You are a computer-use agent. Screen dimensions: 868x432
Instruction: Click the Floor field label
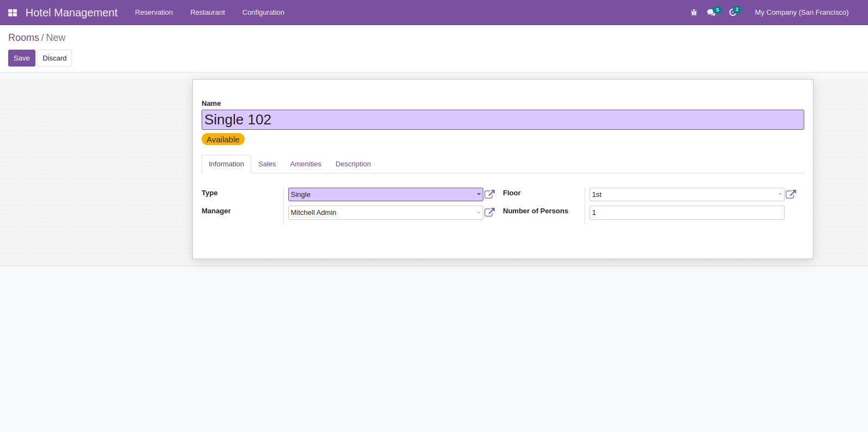pyautogui.click(x=512, y=193)
